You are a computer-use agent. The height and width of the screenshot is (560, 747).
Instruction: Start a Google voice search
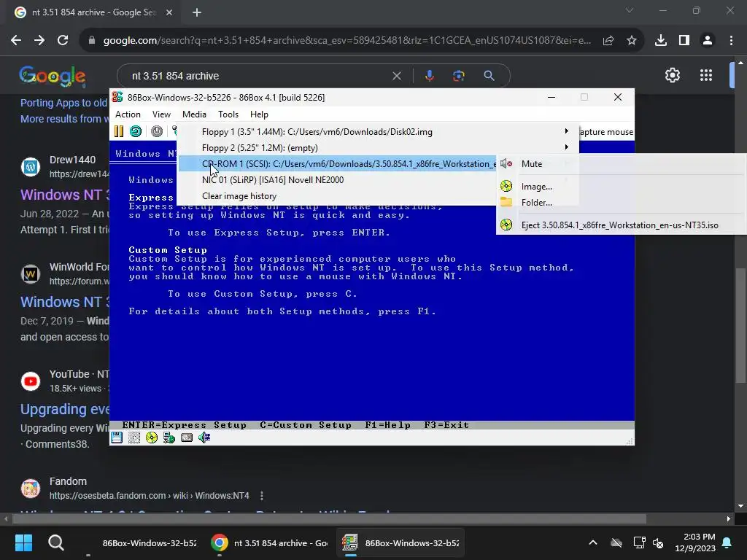tap(429, 76)
